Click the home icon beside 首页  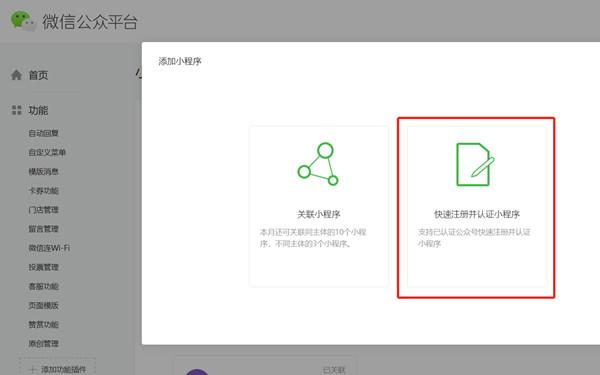tap(16, 75)
